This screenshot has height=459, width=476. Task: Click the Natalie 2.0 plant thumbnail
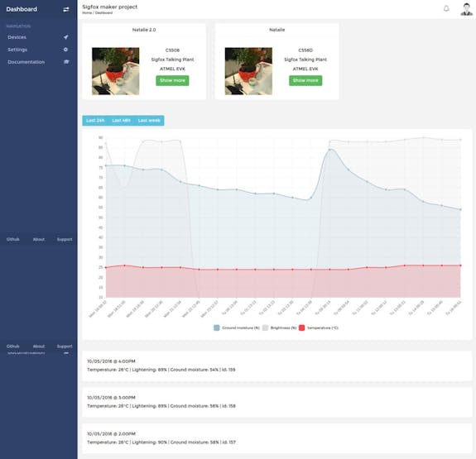coord(116,71)
